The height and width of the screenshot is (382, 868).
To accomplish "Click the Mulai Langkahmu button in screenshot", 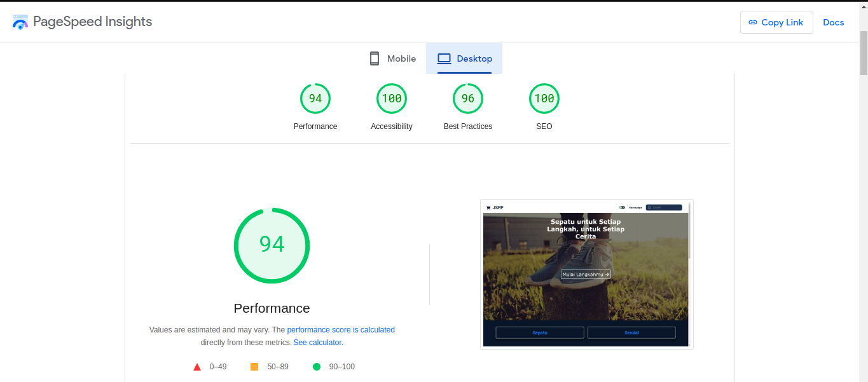I will coord(586,275).
